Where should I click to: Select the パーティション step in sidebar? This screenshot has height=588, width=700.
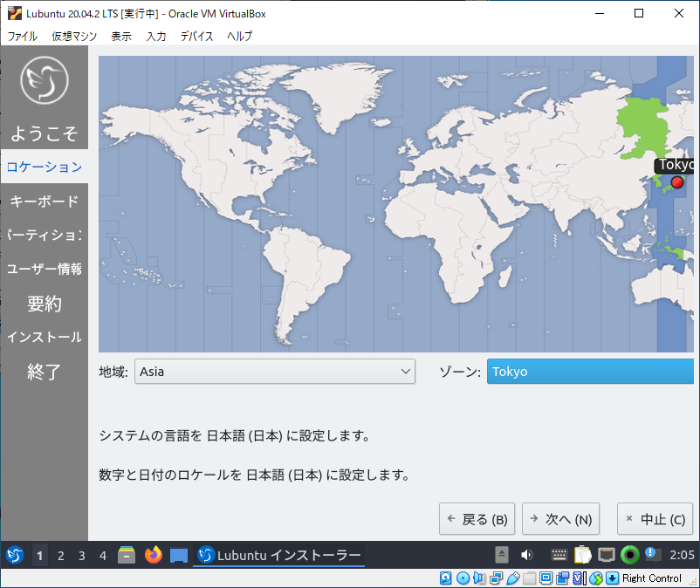click(45, 235)
